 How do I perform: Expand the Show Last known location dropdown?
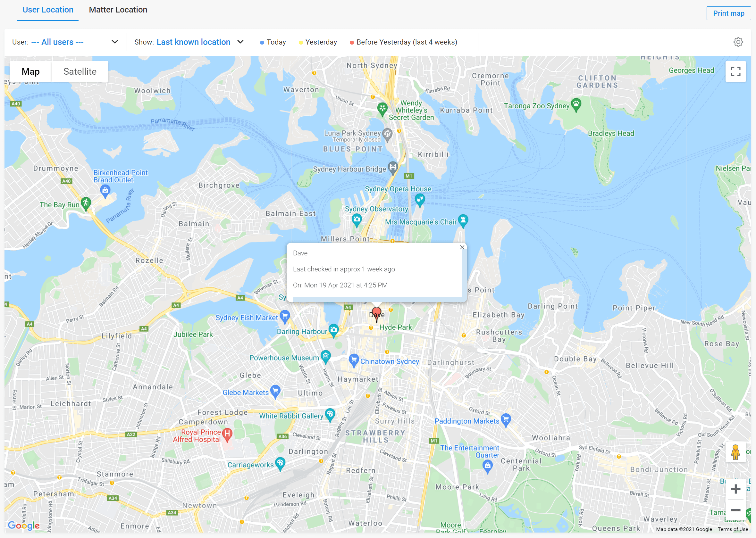pos(189,42)
